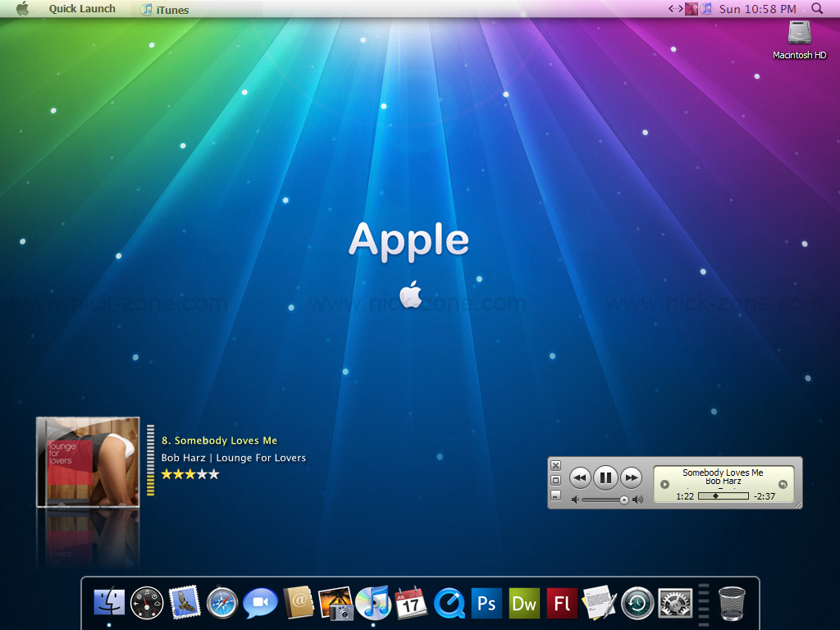Launch Safari compass icon in dock
Viewport: 840px width, 630px height.
tap(222, 603)
